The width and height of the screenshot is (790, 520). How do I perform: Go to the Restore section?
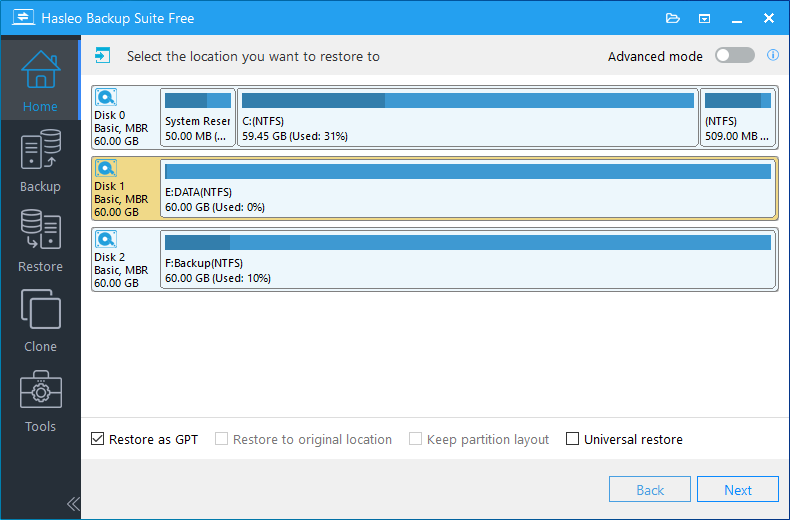(40, 241)
